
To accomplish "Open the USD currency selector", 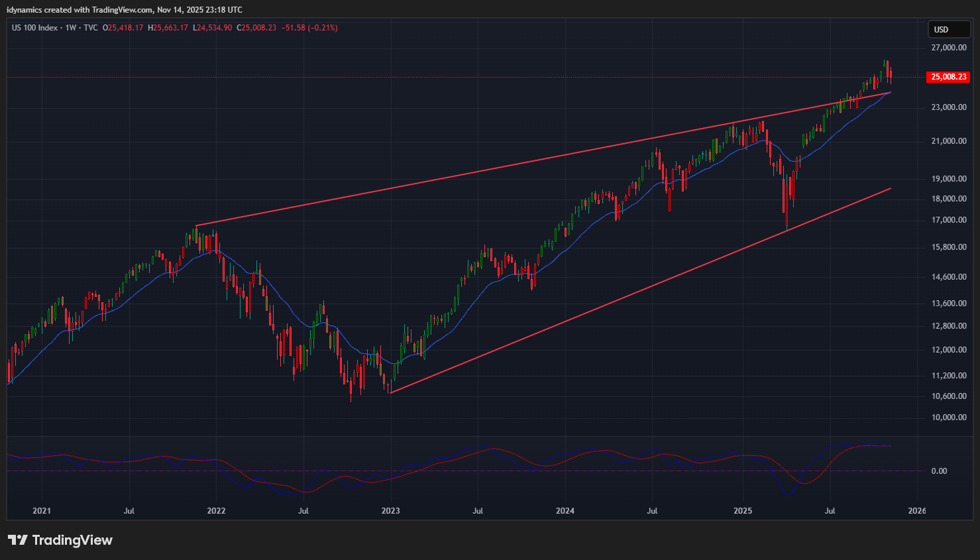I will tap(948, 29).
